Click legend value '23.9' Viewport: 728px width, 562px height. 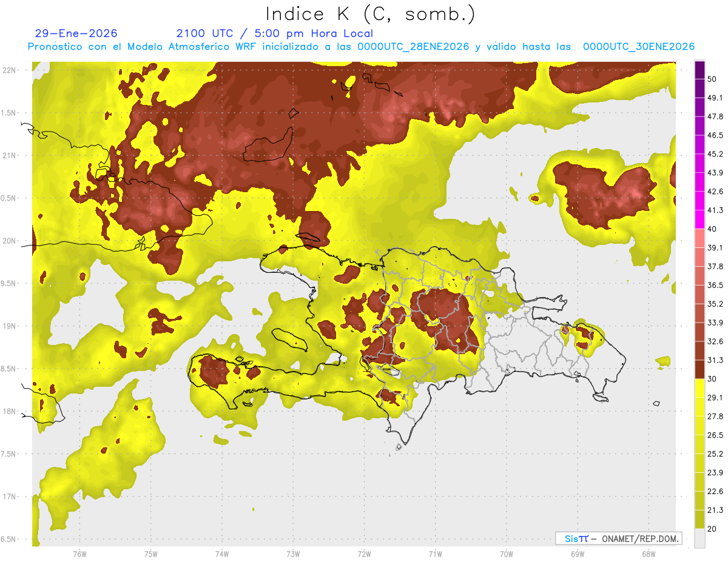715,473
